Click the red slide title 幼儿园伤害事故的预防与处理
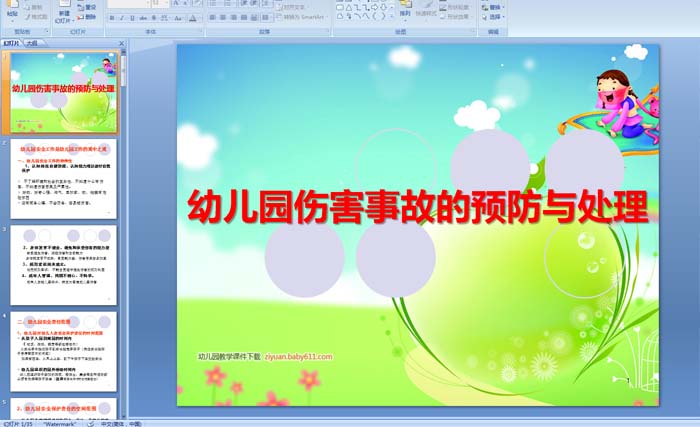 coord(418,206)
